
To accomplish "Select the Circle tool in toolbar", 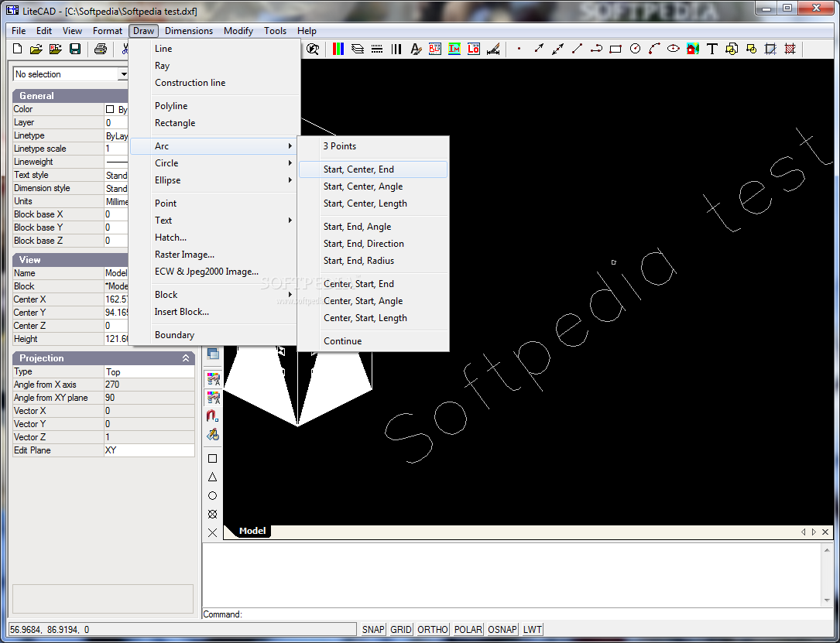I will [x=635, y=50].
